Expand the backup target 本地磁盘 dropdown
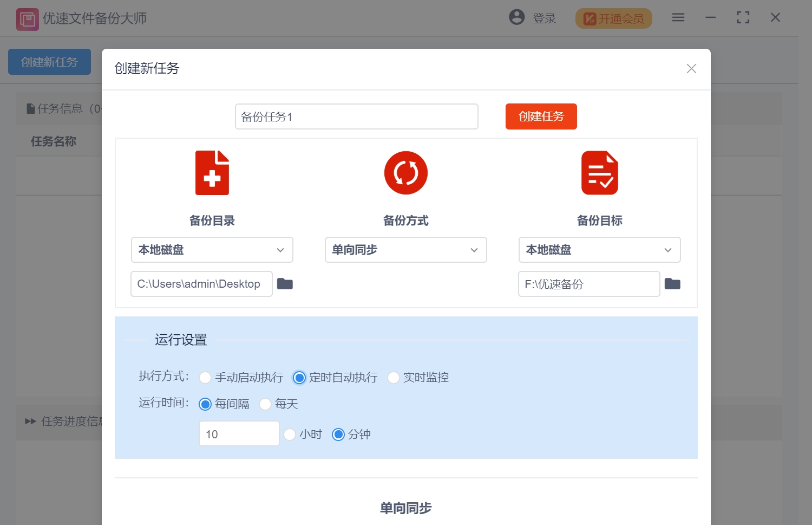This screenshot has width=812, height=525. click(599, 250)
